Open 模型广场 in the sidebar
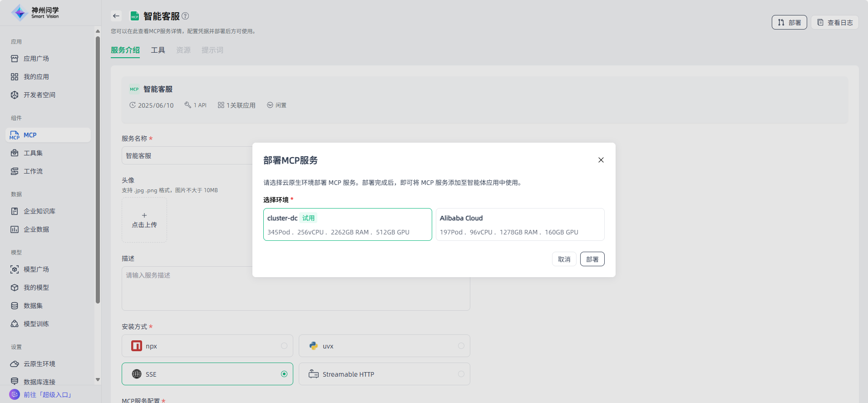 (x=36, y=269)
